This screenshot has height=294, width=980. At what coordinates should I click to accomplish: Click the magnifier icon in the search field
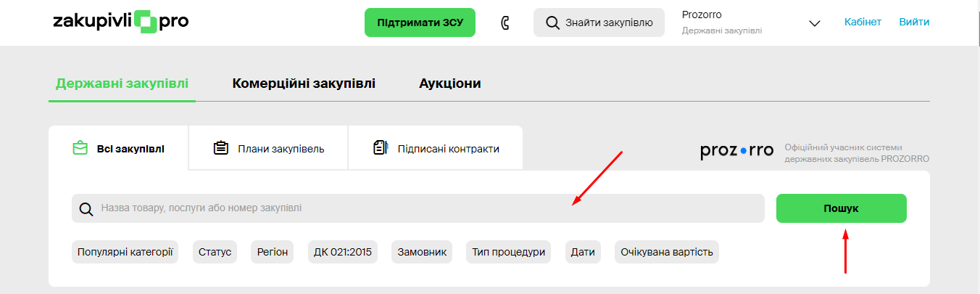tap(86, 208)
